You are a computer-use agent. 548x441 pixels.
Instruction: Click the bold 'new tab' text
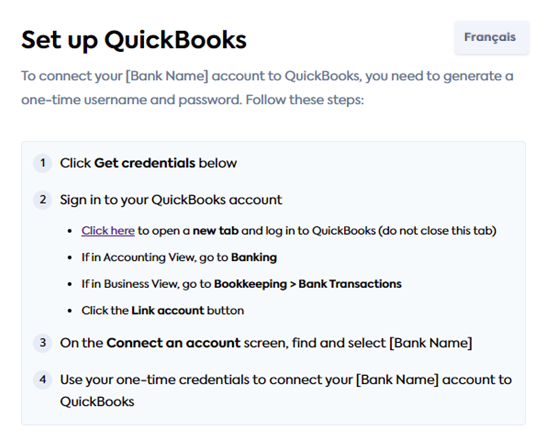(x=216, y=231)
